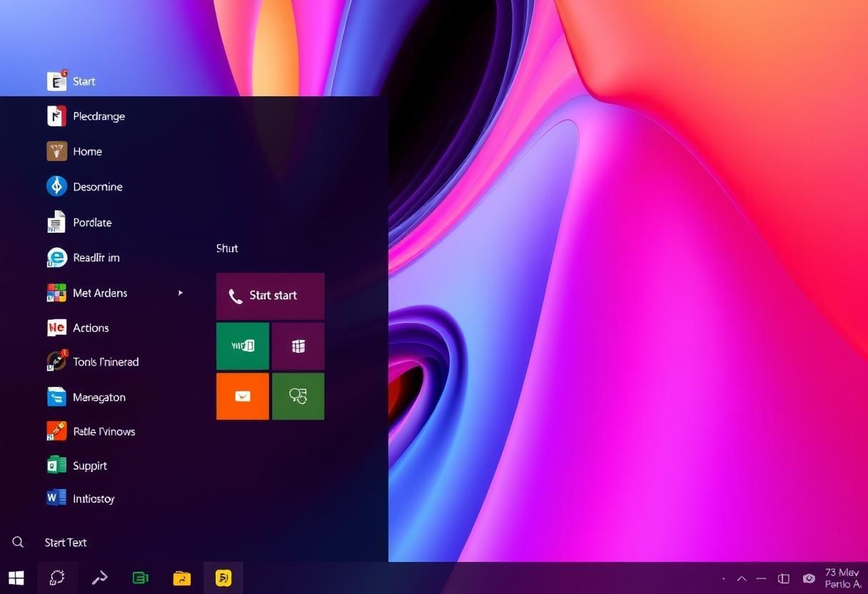868x594 pixels.
Task: Select the Intiostoy menu label
Action: pos(94,499)
